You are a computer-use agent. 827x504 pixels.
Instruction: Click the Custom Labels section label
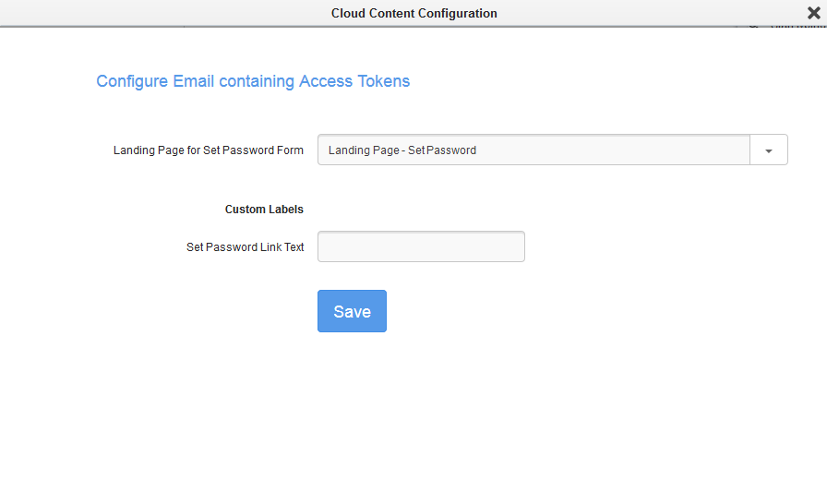[264, 210]
